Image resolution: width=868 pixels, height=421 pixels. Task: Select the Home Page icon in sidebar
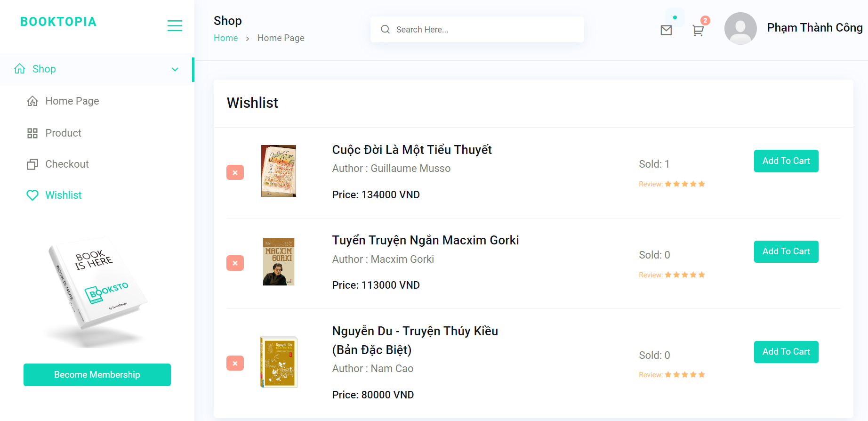tap(32, 101)
